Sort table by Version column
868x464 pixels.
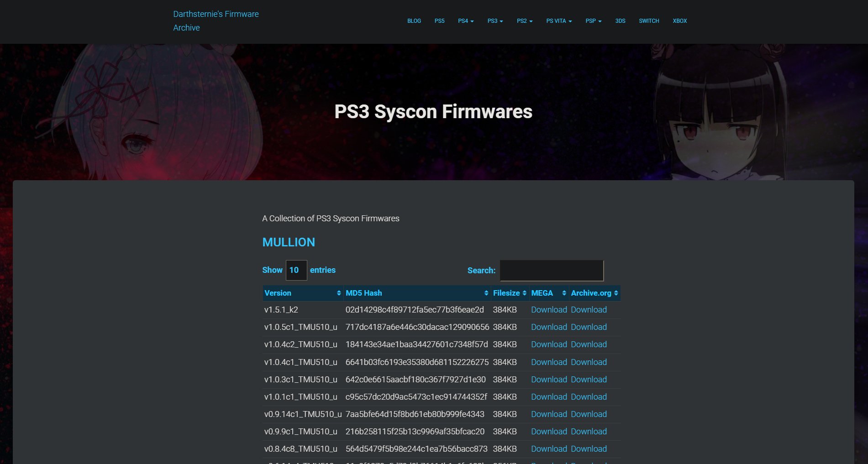(x=303, y=293)
